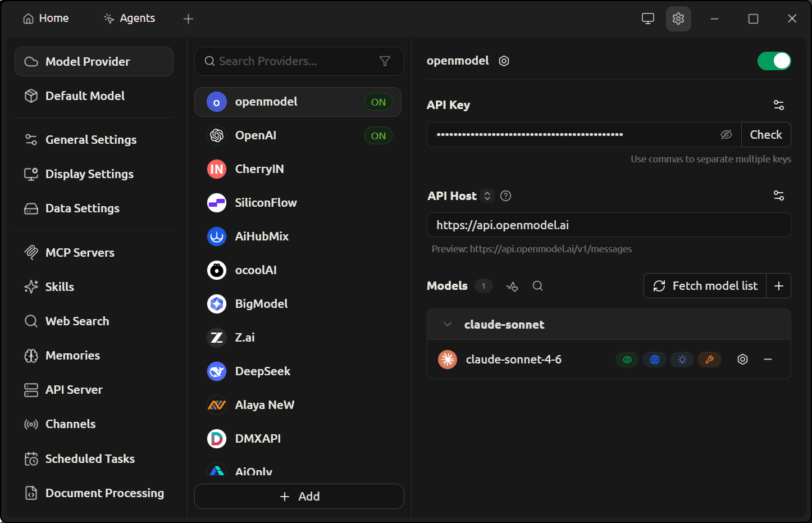Click the reasoning badge on claude-sonnet-4-6
Image resolution: width=812 pixels, height=523 pixels.
(682, 360)
